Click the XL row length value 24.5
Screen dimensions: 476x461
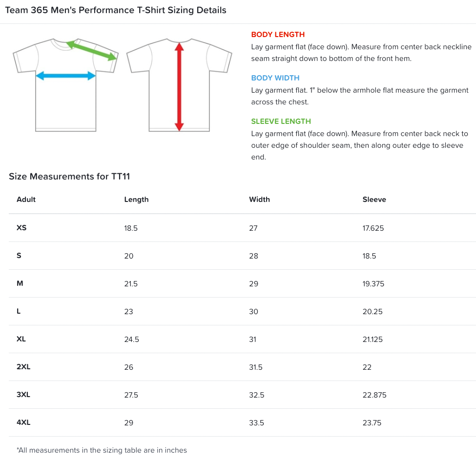[x=131, y=340]
